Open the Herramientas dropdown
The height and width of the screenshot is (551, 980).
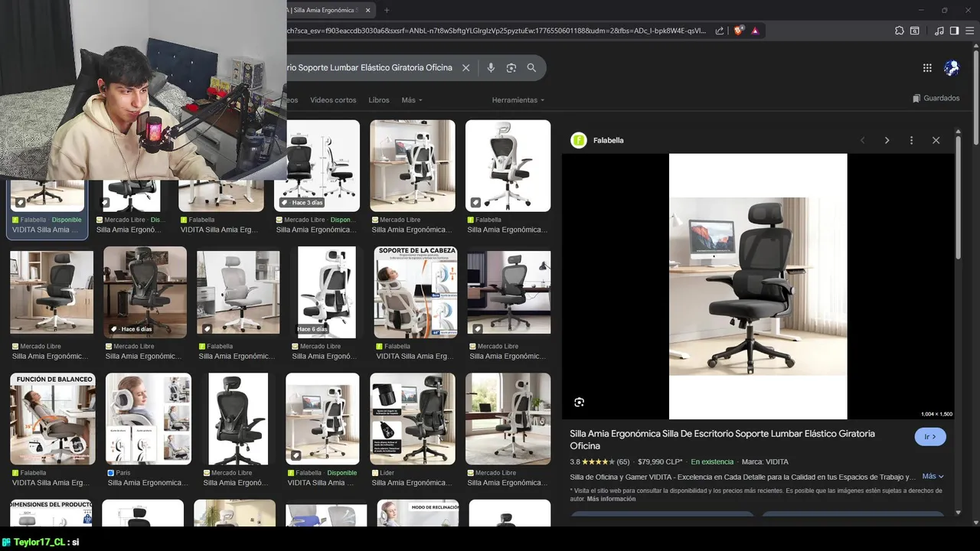click(x=518, y=100)
